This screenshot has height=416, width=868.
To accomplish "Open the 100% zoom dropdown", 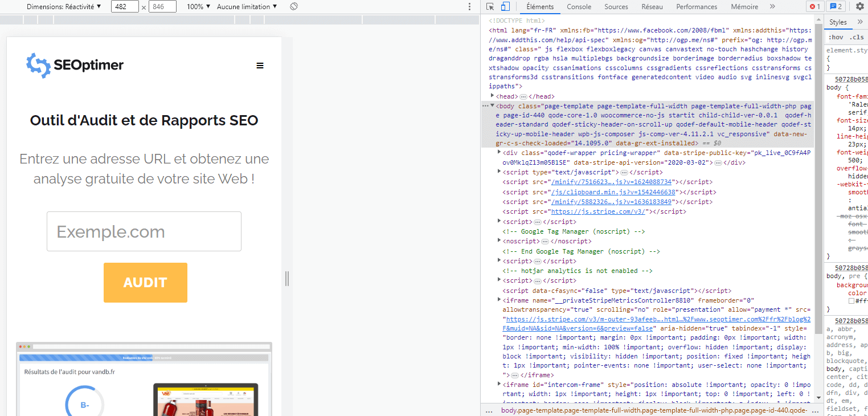I will 198,7.
